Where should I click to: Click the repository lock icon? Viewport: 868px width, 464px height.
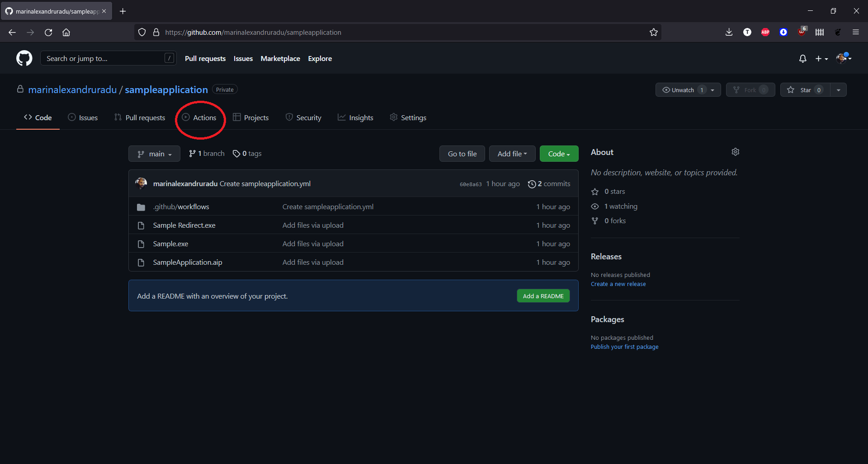(20, 89)
